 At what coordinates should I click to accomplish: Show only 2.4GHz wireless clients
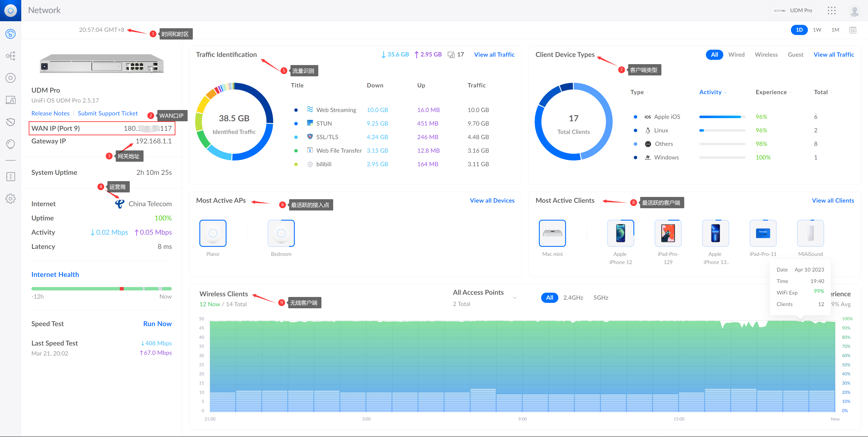click(x=573, y=298)
